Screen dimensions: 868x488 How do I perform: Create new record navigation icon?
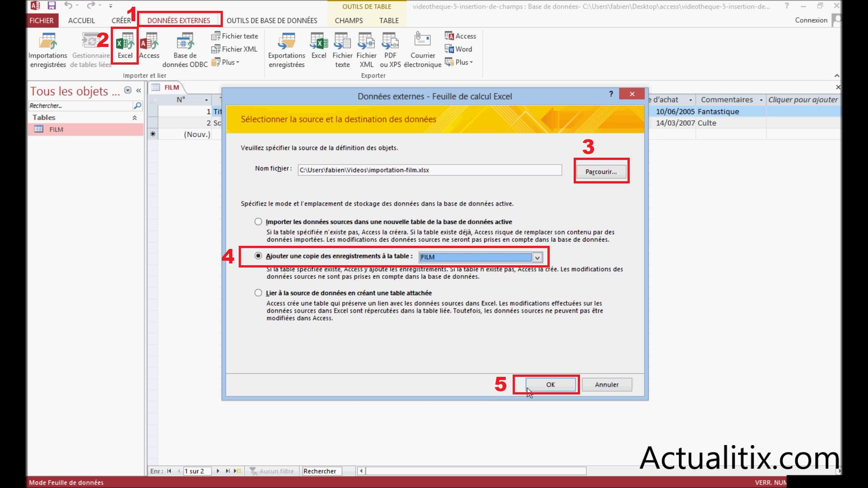click(x=237, y=471)
